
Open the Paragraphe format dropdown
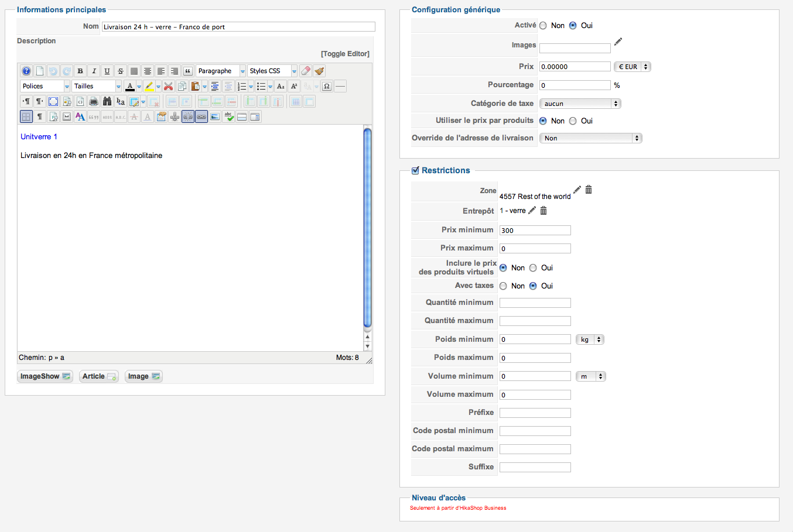point(221,71)
